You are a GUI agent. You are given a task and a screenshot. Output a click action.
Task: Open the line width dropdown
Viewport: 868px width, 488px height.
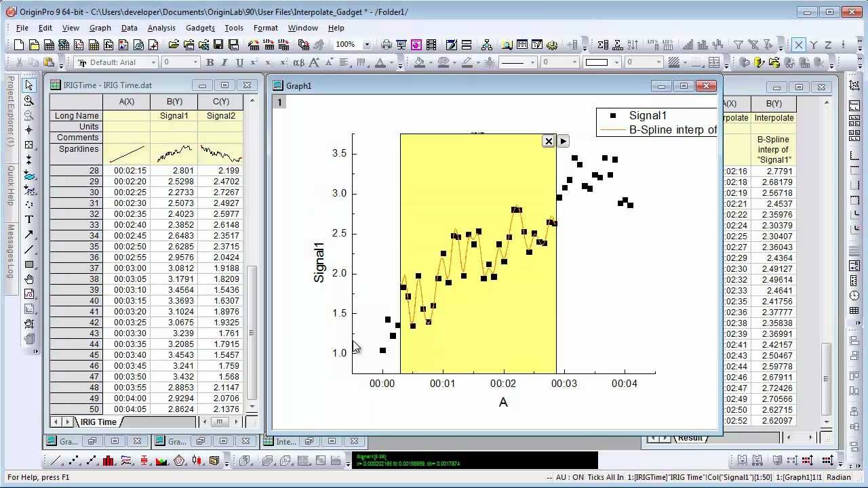(574, 62)
